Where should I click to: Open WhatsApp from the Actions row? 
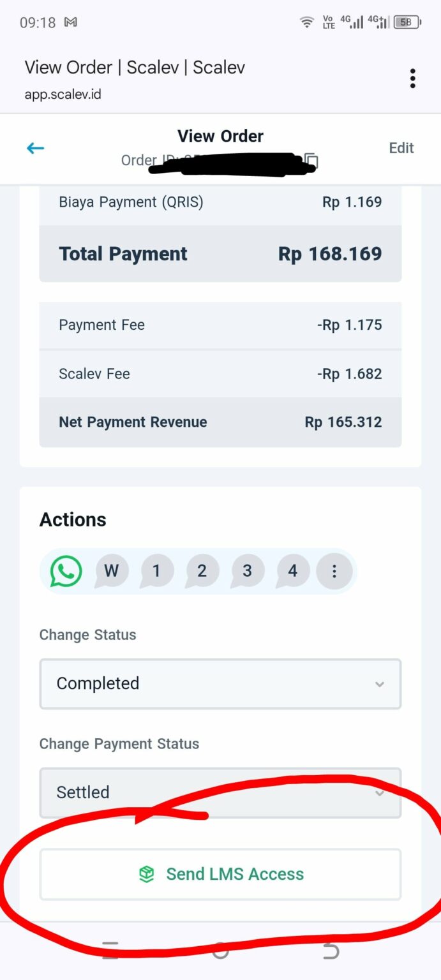(65, 571)
